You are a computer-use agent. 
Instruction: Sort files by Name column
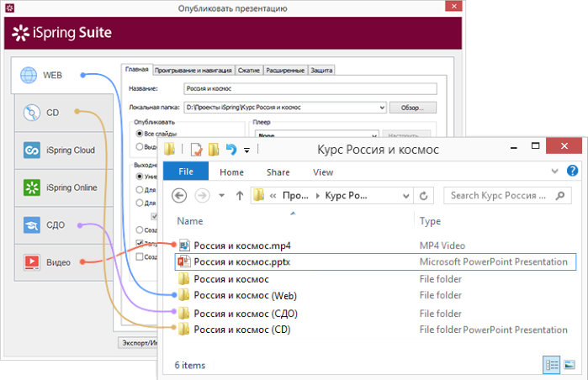[x=190, y=221]
